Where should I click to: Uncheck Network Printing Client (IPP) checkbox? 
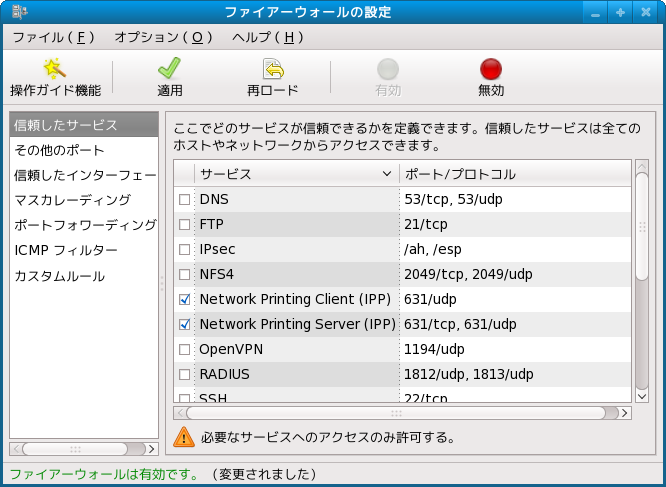coord(184,299)
